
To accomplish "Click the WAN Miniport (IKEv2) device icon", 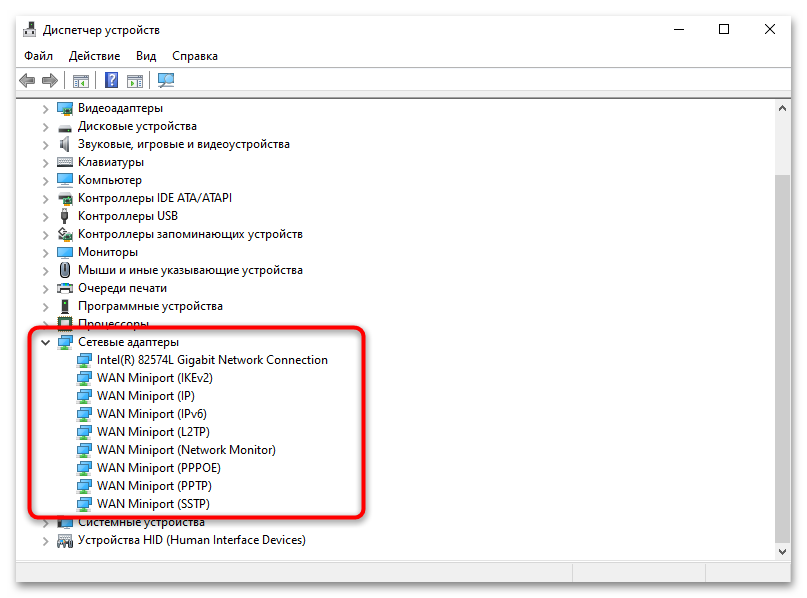I will pyautogui.click(x=82, y=377).
